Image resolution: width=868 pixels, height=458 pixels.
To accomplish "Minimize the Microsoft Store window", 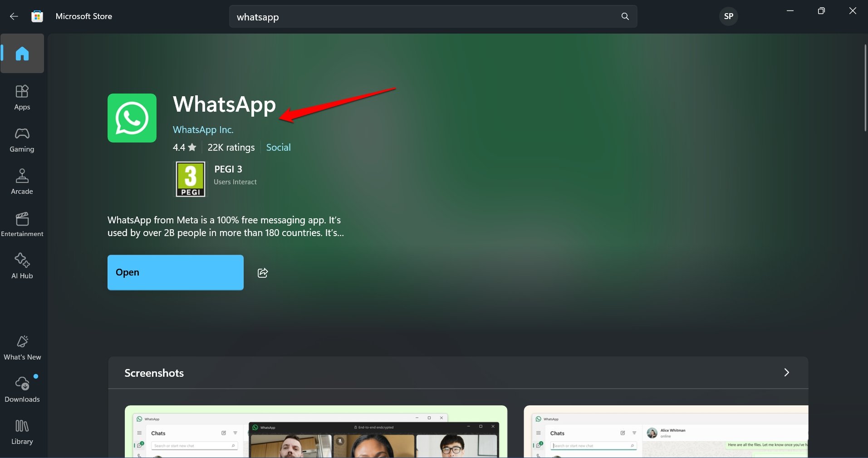I will 790,11.
